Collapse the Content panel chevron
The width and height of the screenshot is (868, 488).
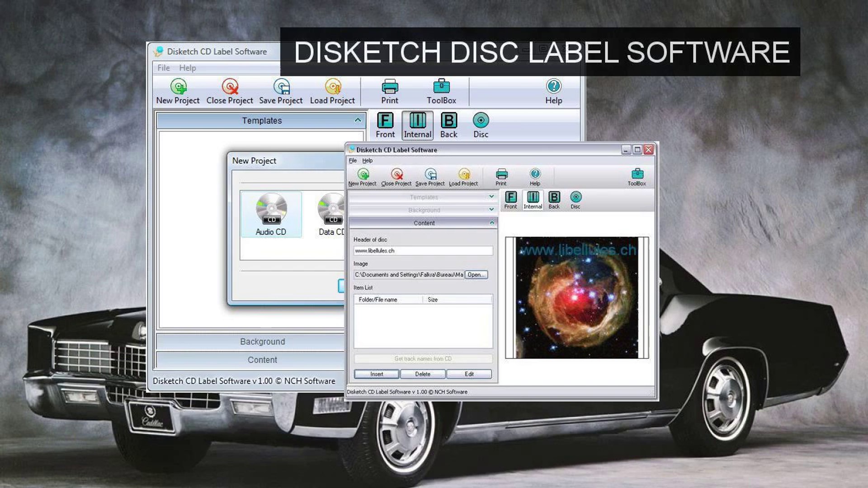click(492, 223)
